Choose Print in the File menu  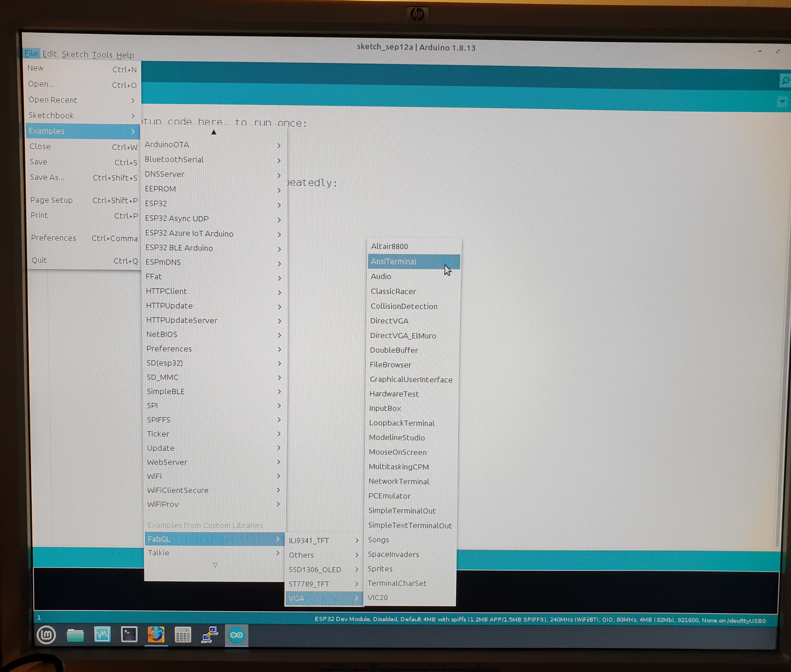(x=84, y=215)
